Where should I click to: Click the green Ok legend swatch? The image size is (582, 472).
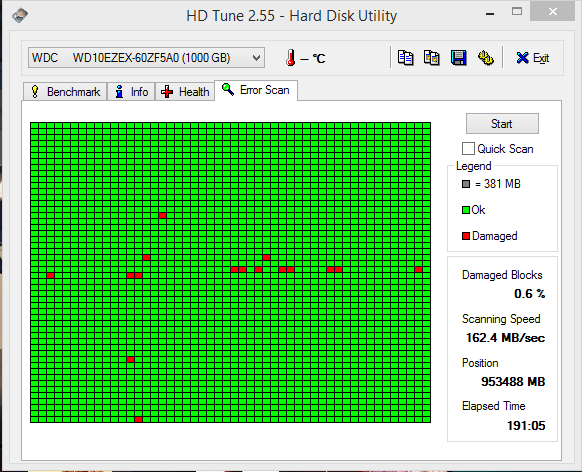(x=466, y=210)
